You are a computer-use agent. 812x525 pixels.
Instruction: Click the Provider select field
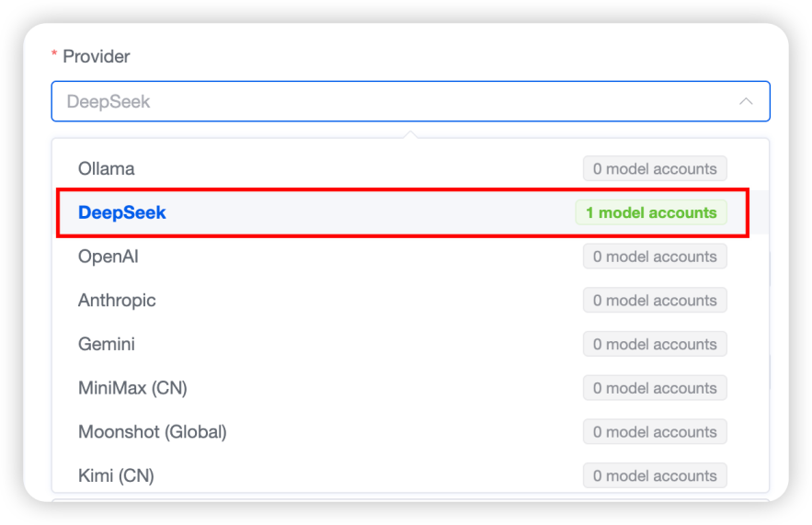tap(409, 101)
